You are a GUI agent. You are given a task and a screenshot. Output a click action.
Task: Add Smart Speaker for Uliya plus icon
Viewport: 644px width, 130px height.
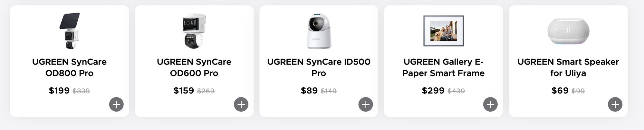click(x=615, y=104)
